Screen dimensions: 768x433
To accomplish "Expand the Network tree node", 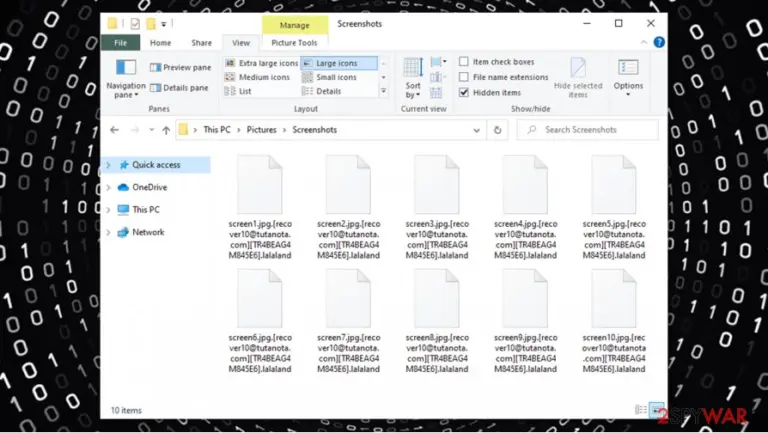I will tap(109, 232).
